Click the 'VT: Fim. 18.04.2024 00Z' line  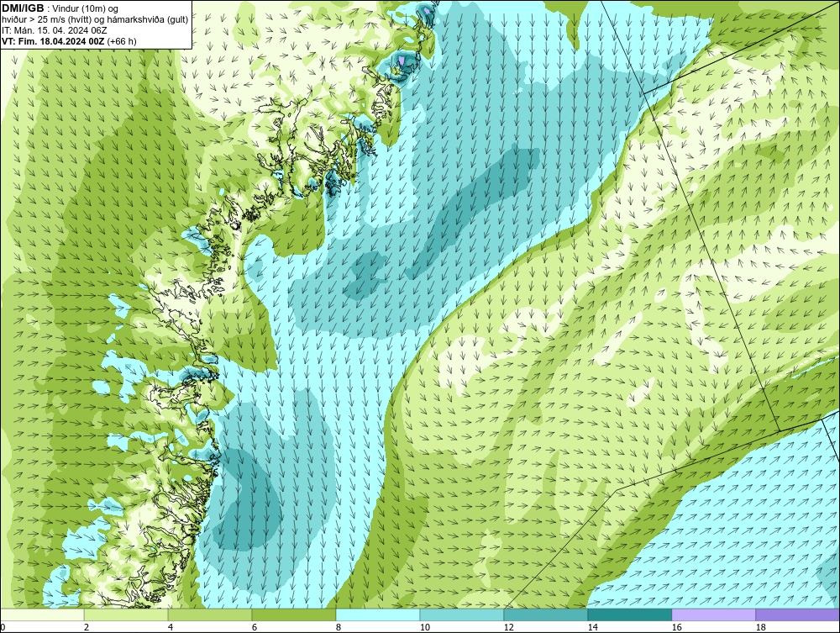pos(69,41)
